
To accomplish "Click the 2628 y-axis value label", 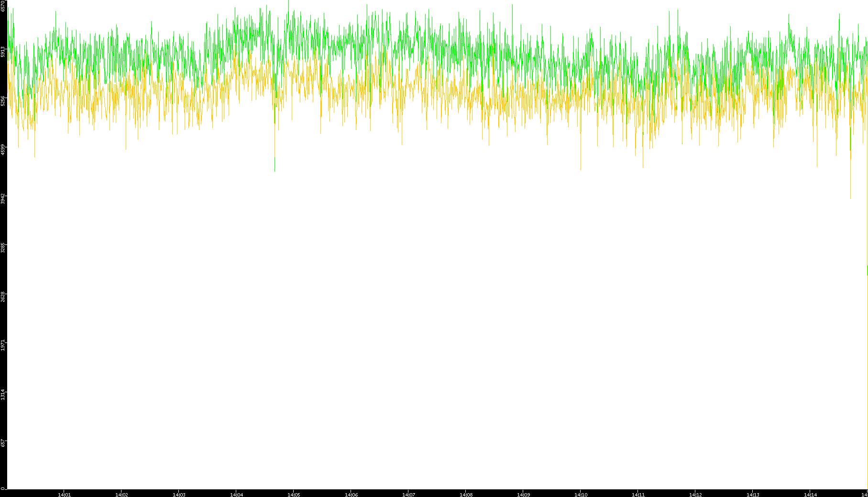I will (x=3, y=297).
